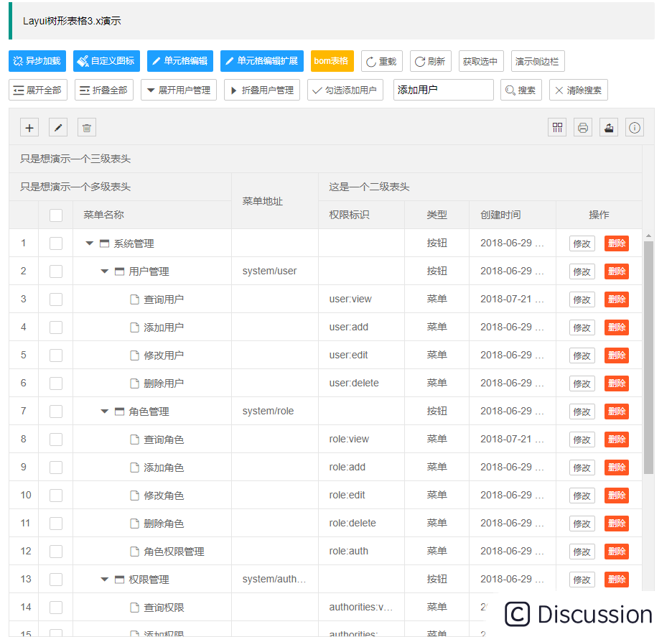Click the 自定义图标 button
This screenshot has width=672, height=637.
(x=106, y=61)
